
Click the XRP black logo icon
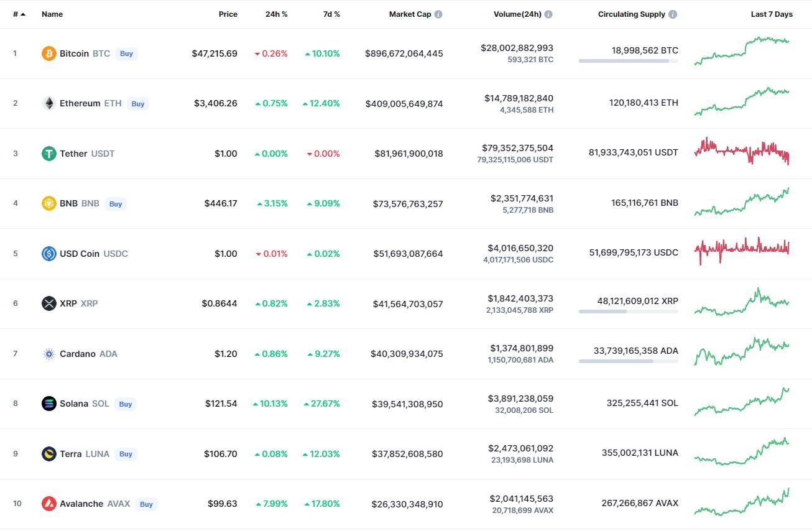48,303
